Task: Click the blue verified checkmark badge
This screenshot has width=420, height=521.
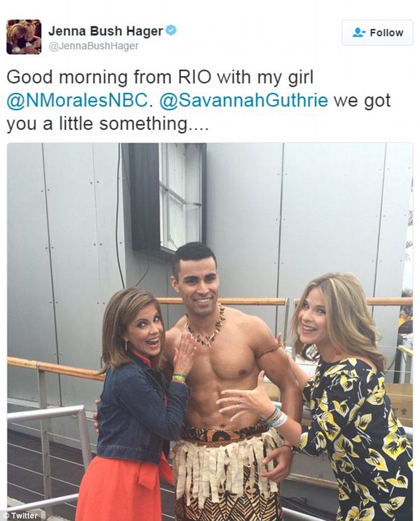Action: pyautogui.click(x=171, y=30)
